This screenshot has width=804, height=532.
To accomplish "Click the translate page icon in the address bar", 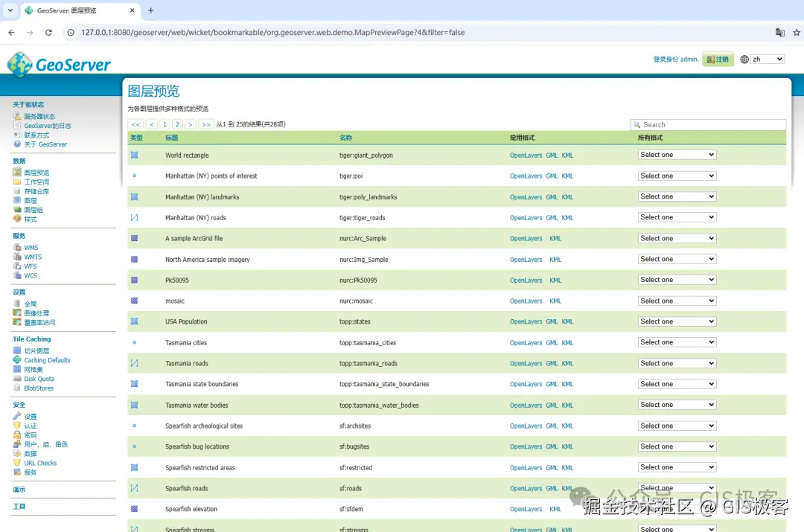I will (780, 32).
